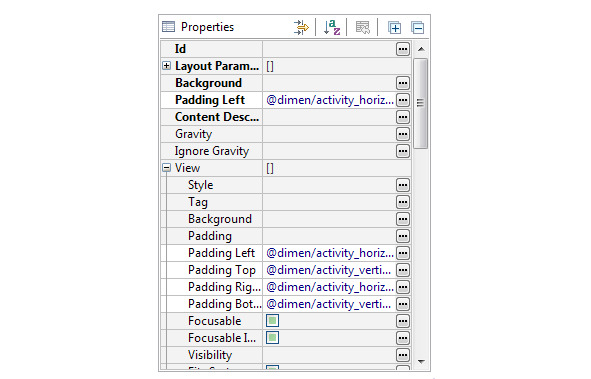Open the Id property ellipsis button

[x=403, y=49]
